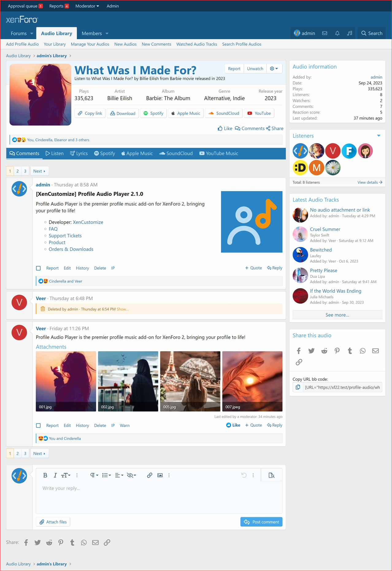Open the 005.jpg attachment thumbnail

[190, 381]
